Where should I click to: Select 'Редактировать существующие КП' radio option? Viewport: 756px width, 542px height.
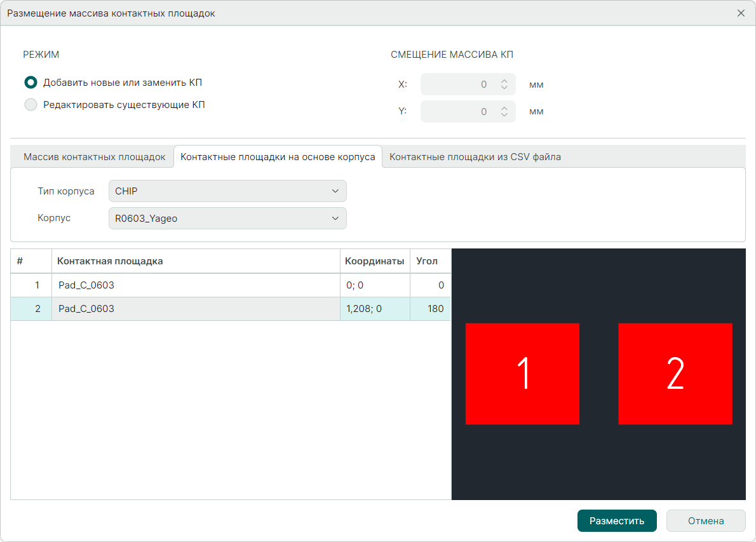coord(30,105)
